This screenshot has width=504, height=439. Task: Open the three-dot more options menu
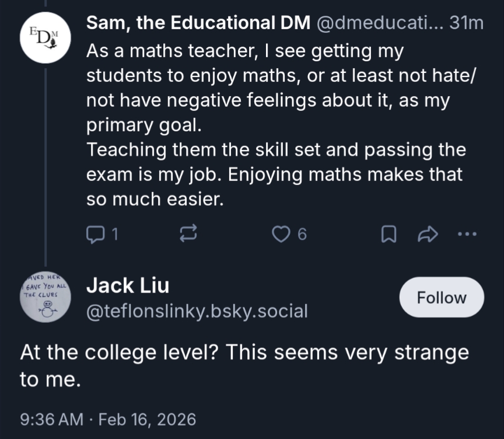tap(467, 235)
